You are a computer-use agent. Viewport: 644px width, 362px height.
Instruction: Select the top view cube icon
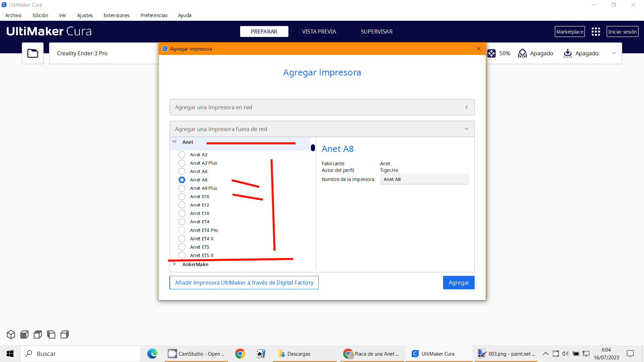pyautogui.click(x=38, y=334)
